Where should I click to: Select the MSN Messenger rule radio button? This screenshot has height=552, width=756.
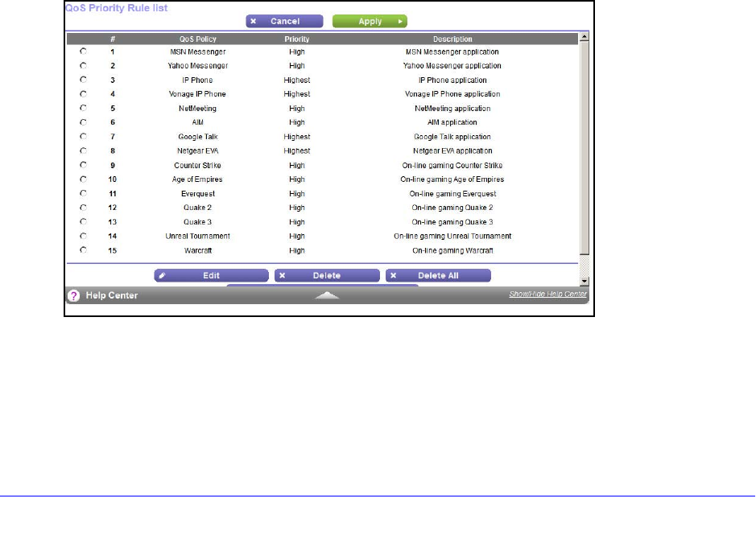84,51
